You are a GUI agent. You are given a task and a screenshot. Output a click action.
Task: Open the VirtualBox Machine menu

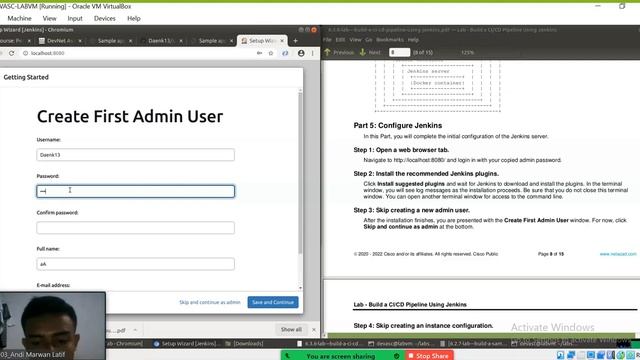tap(19, 18)
